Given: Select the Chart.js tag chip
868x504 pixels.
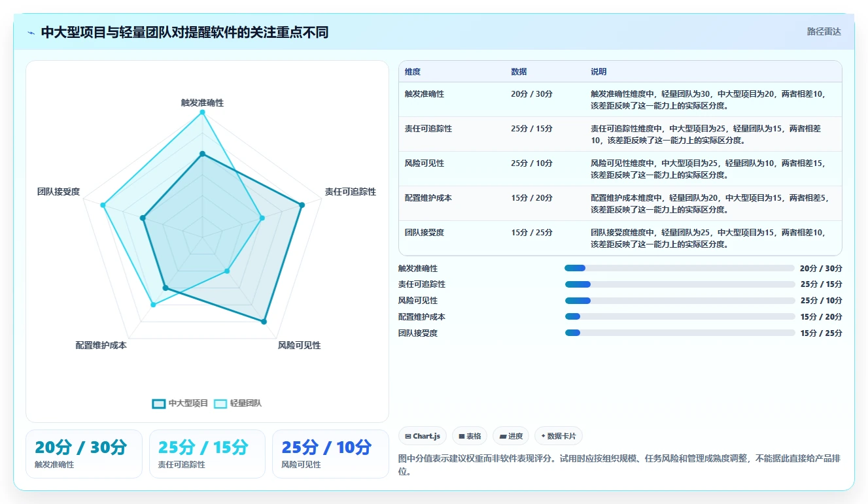Looking at the screenshot, I should point(423,436).
